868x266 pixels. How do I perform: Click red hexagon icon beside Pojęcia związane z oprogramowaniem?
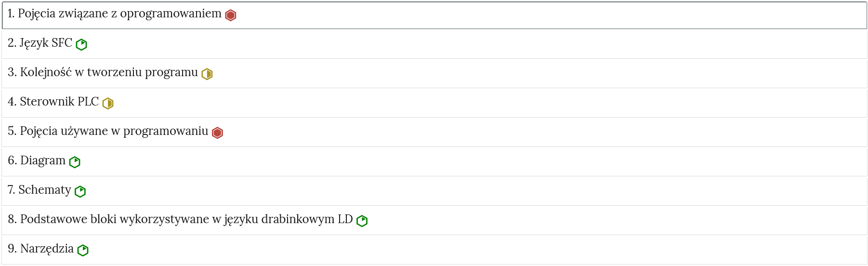231,15
